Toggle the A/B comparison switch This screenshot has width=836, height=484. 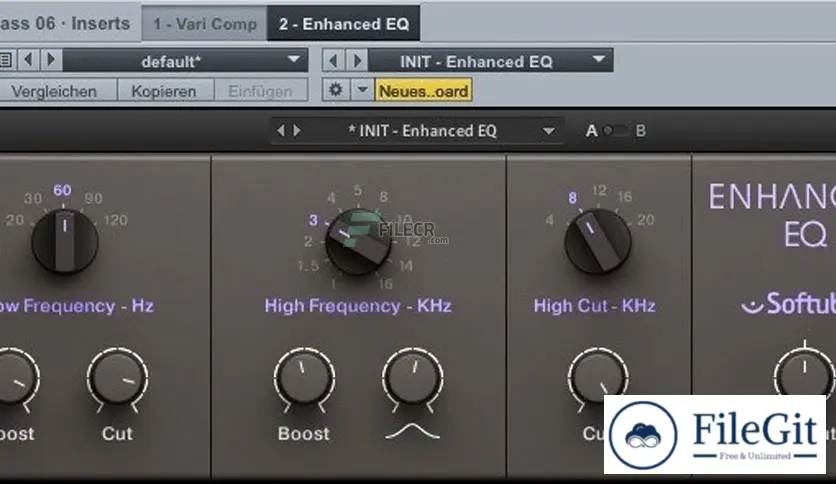coord(615,131)
